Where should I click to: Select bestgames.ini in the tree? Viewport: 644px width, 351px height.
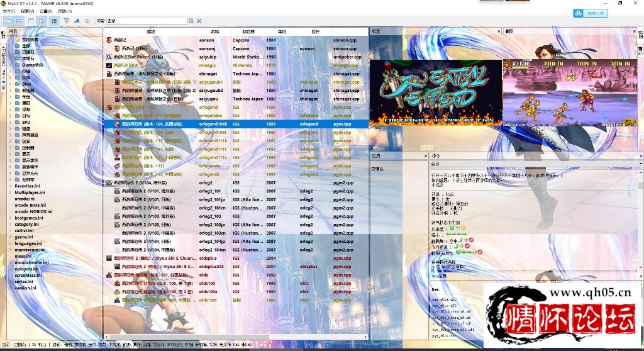(29, 218)
